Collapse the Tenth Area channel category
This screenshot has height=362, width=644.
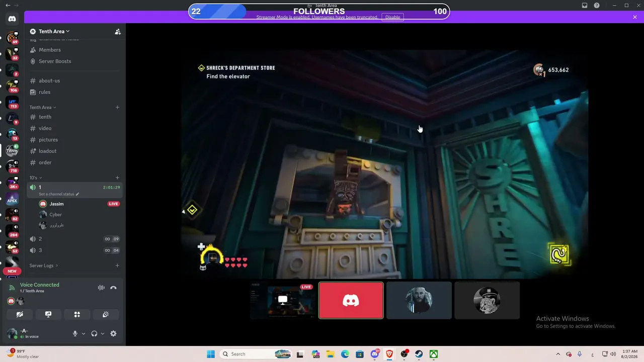[42, 107]
